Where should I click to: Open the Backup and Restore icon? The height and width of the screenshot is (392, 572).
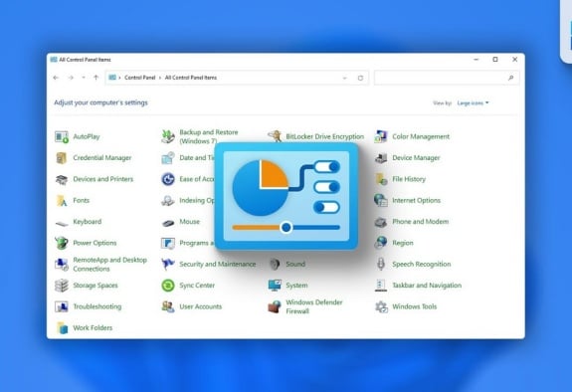tap(168, 137)
